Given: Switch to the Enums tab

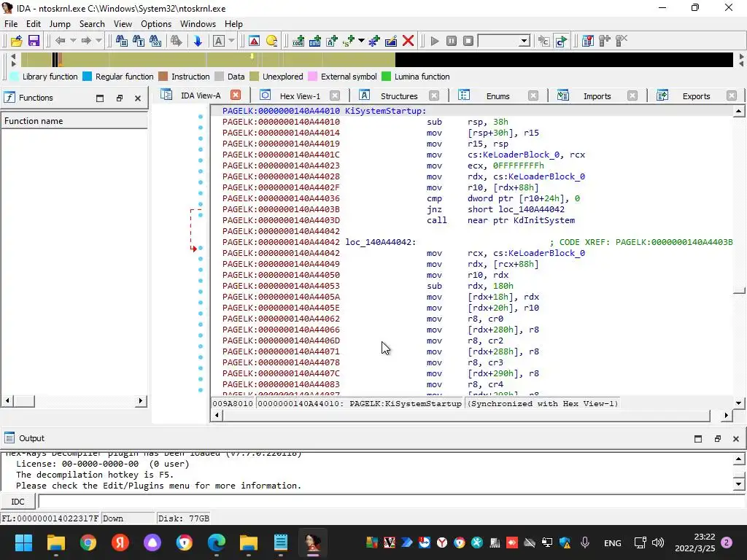Looking at the screenshot, I should (x=498, y=96).
